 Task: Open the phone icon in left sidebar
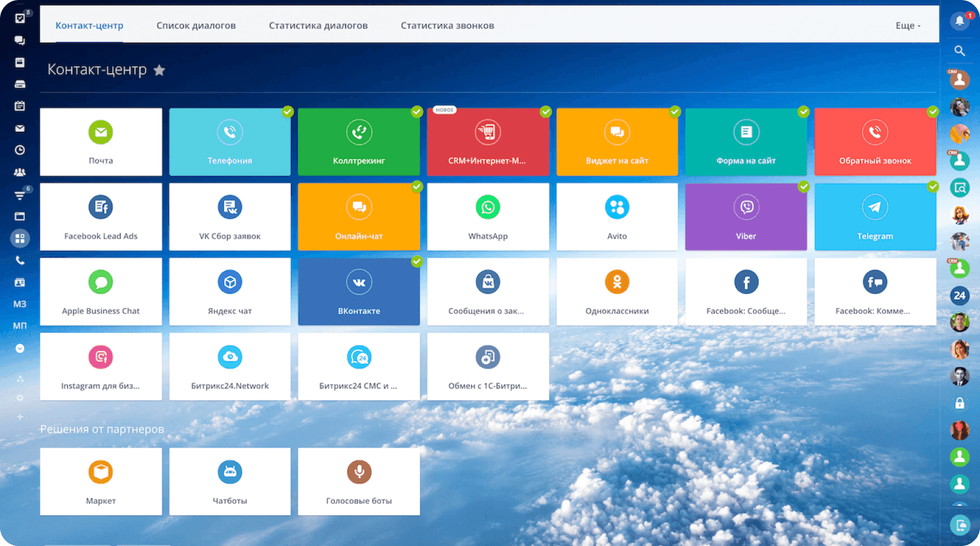click(x=20, y=260)
